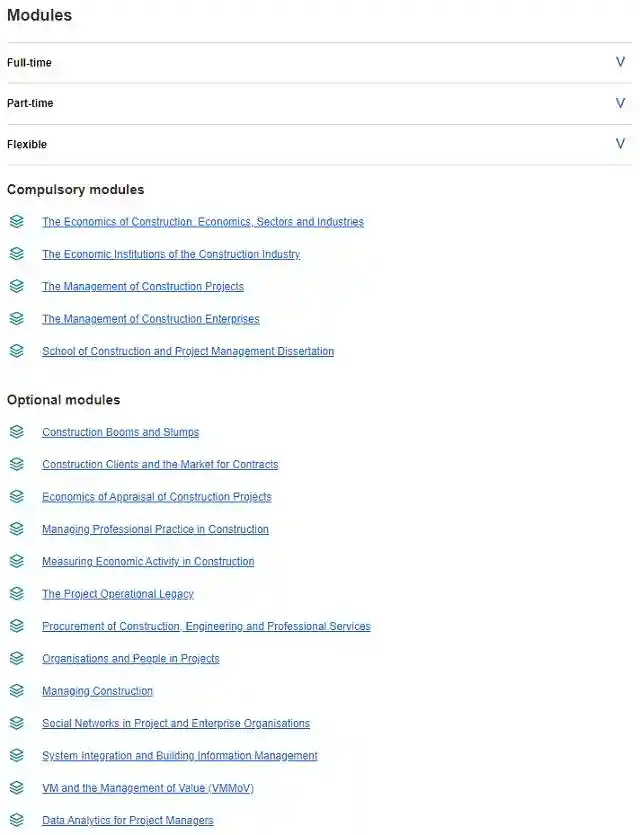
Task: Click the stack icon beside The Management of Construction Projects
Action: coord(16,286)
